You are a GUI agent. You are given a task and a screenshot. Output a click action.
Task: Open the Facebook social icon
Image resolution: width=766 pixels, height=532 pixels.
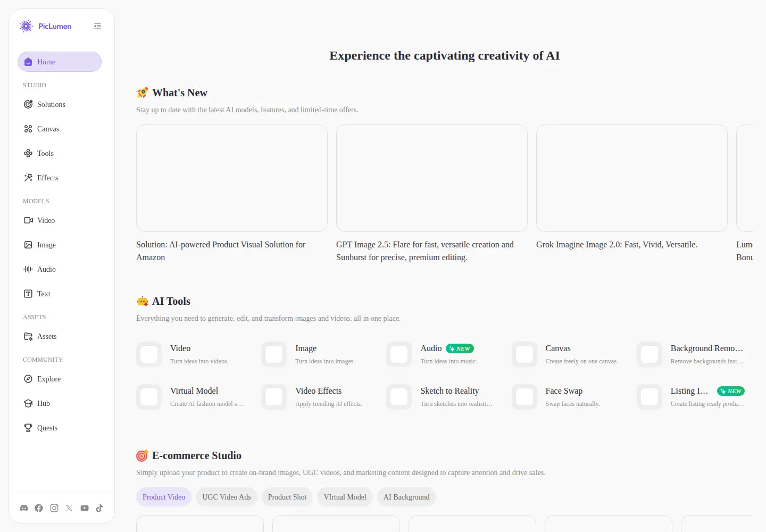click(39, 508)
